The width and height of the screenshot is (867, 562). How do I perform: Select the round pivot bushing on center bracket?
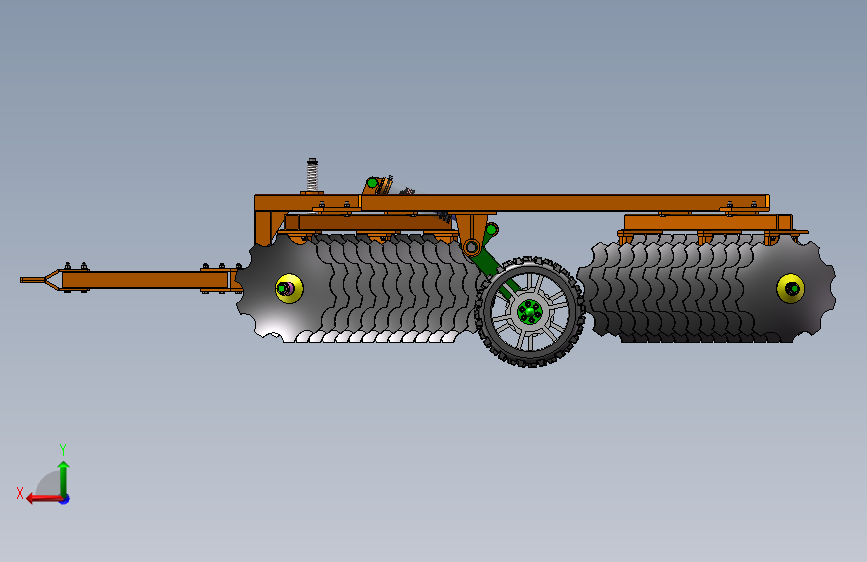(x=471, y=247)
